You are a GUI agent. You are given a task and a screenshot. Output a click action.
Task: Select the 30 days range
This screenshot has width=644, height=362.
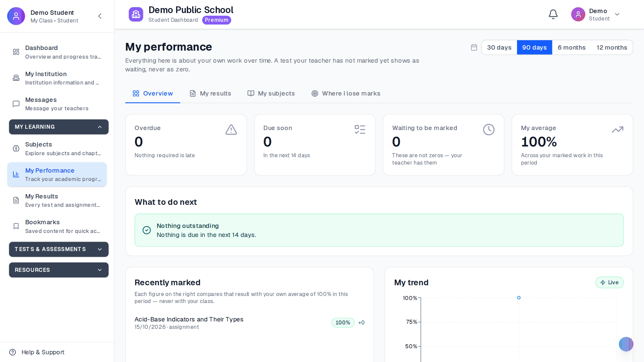[499, 48]
